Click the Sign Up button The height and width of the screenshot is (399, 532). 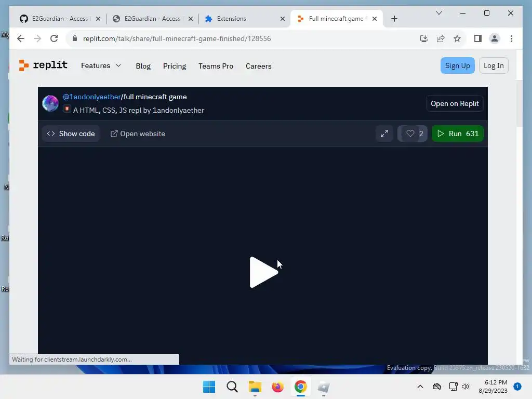pos(457,65)
